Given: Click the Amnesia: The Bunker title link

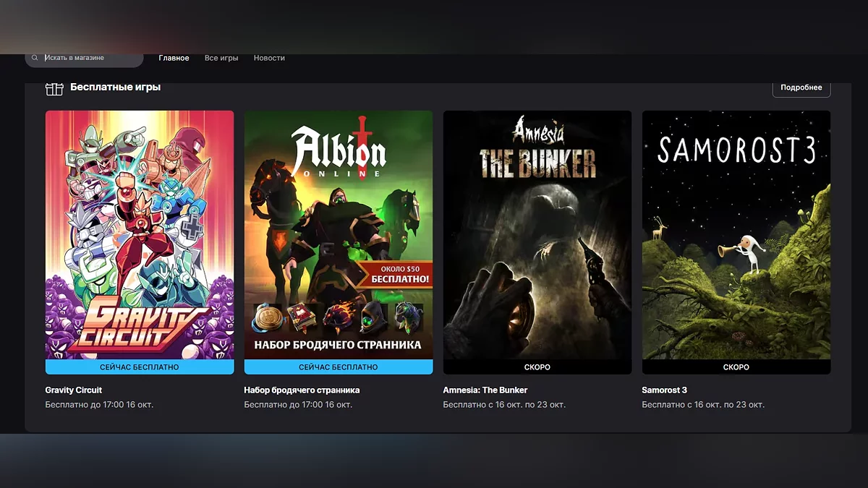Looking at the screenshot, I should click(x=485, y=390).
